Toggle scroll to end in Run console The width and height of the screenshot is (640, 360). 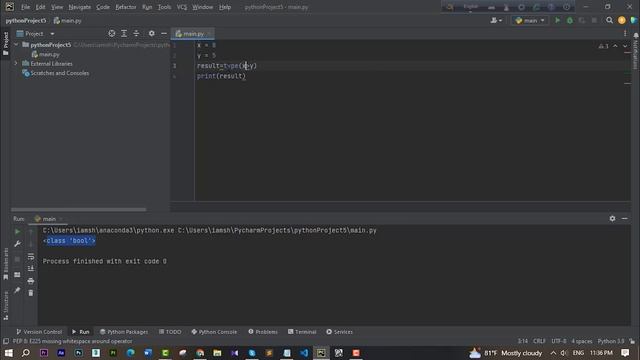(x=31, y=269)
